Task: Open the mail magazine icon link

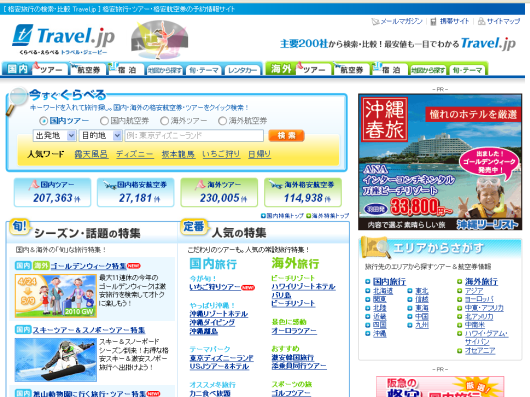Action: [x=375, y=22]
